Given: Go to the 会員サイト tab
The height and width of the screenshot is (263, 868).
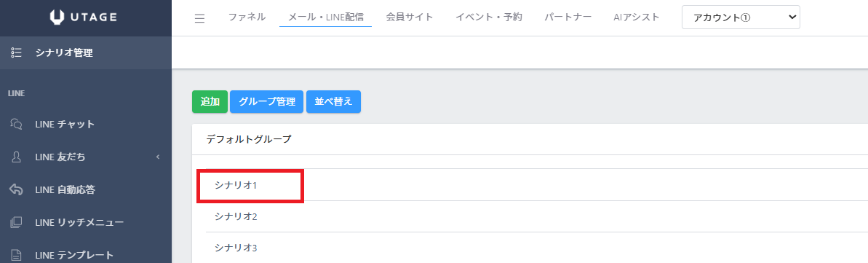Looking at the screenshot, I should pos(410,17).
